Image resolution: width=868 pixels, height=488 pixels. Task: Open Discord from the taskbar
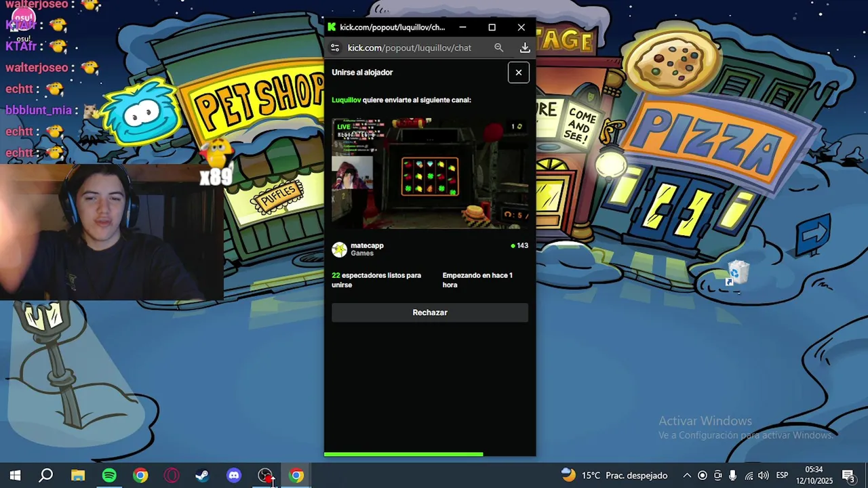click(x=234, y=475)
